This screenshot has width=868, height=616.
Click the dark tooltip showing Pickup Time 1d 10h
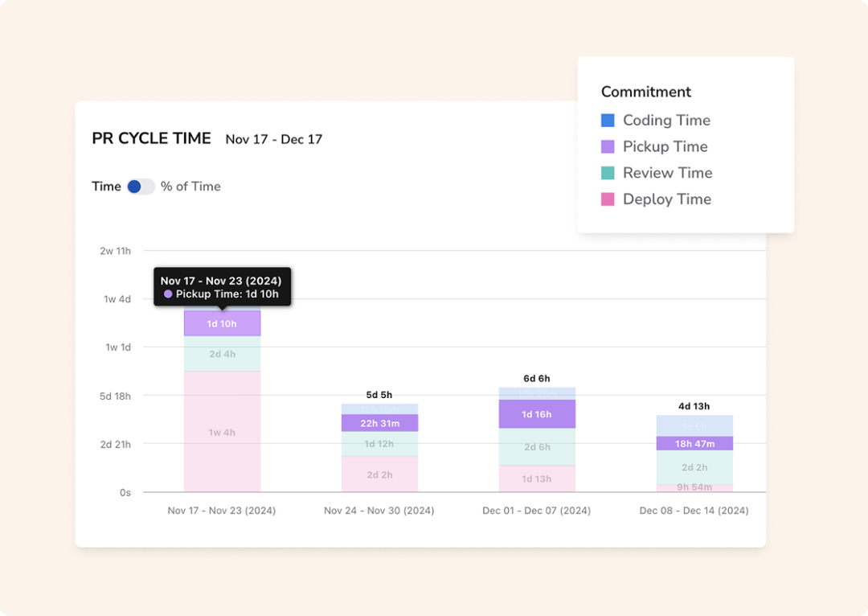click(222, 286)
